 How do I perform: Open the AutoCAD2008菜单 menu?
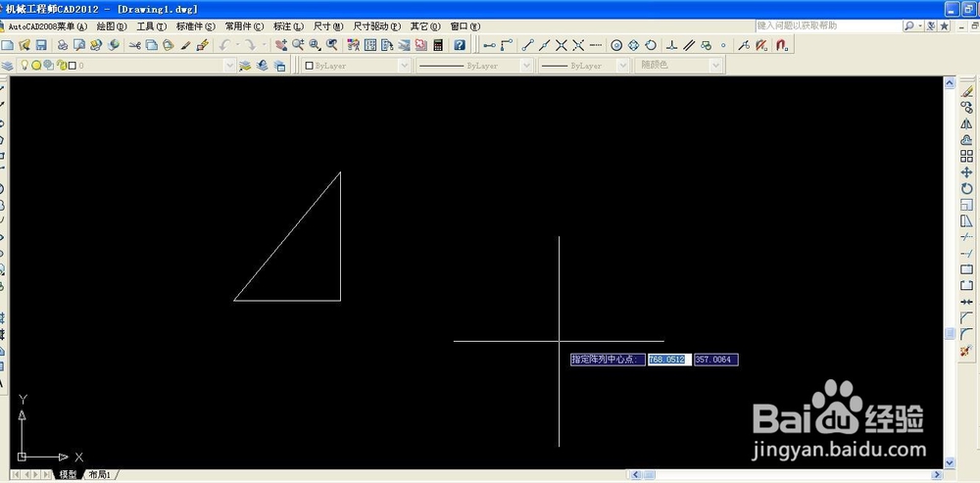point(47,26)
